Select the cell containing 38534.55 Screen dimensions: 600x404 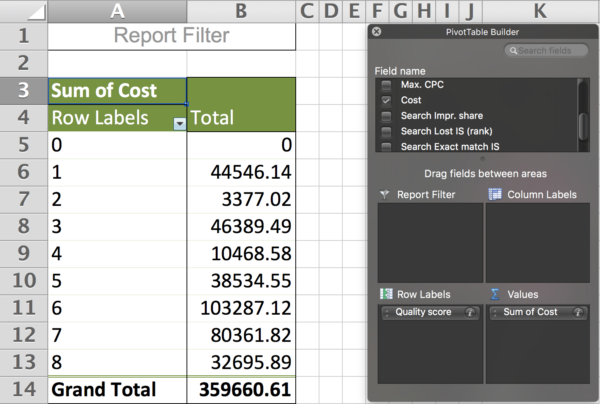[x=241, y=281]
